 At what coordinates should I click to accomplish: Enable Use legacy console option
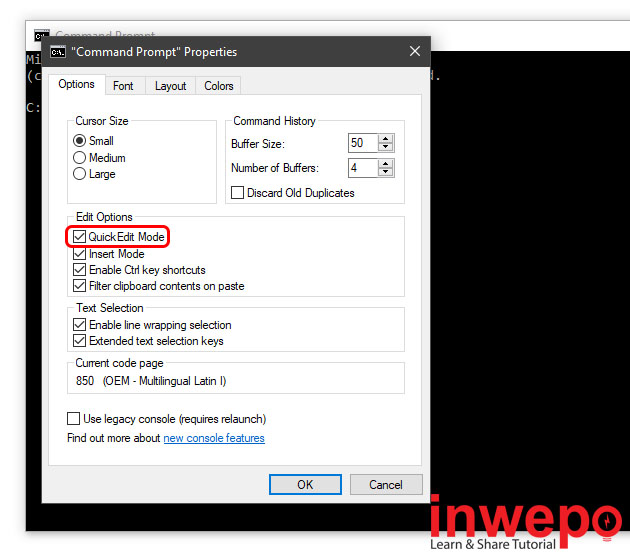(74, 419)
